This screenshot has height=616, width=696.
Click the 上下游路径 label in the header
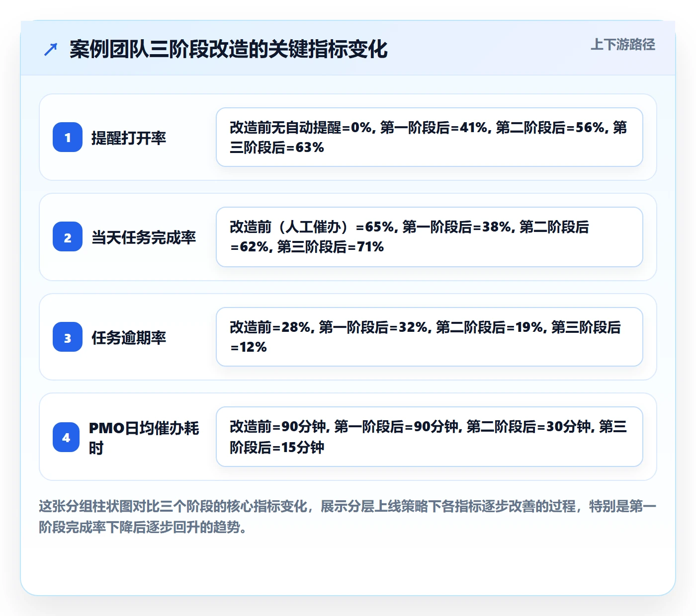coord(622,45)
